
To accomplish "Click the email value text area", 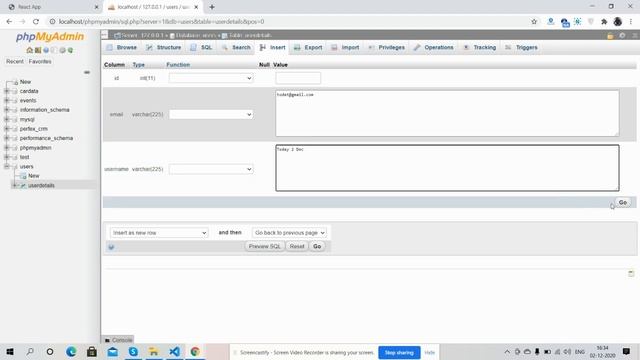I will click(447, 113).
